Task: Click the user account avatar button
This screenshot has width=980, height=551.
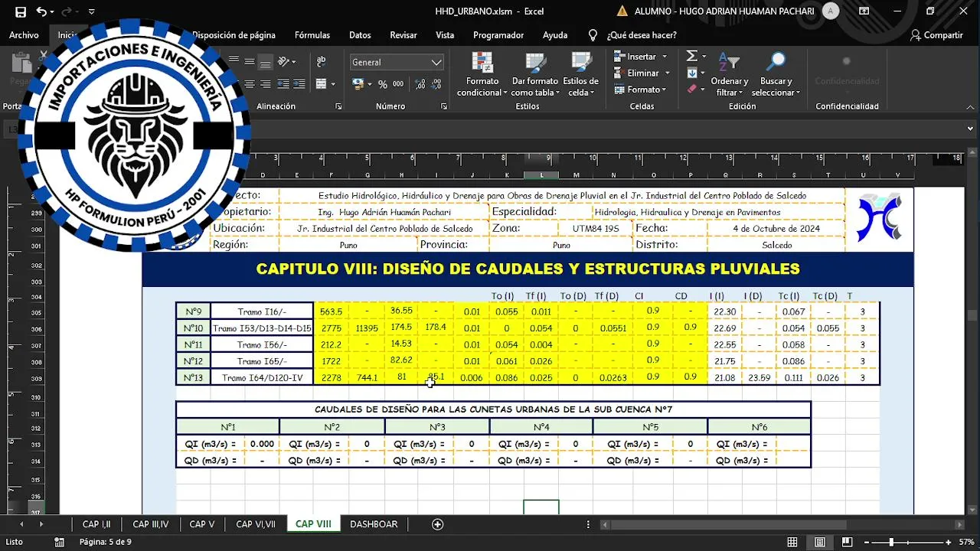Action: (x=831, y=11)
